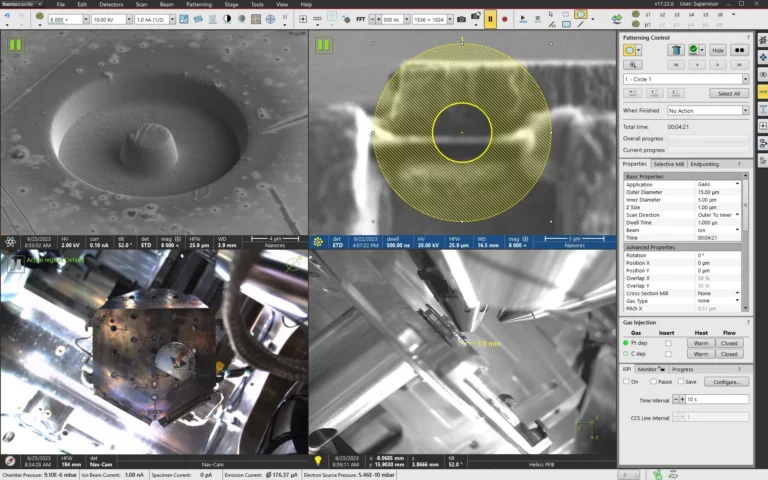Delete the pattern with trash icon

click(x=677, y=49)
